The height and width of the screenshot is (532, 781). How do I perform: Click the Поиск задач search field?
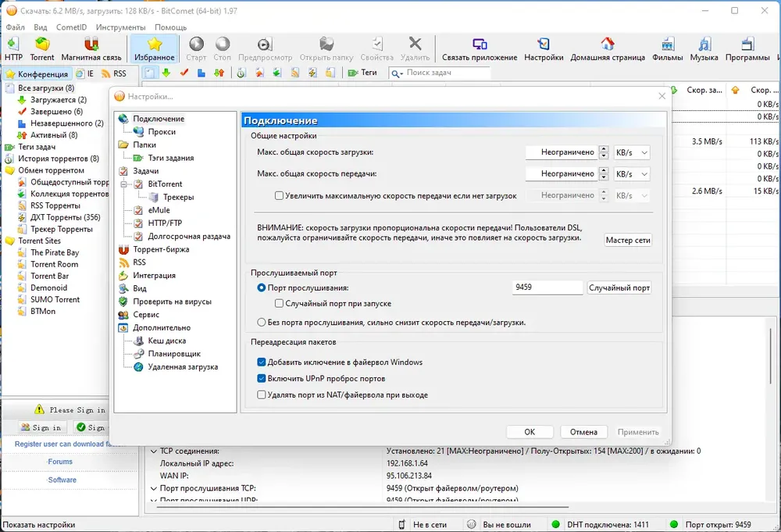click(439, 73)
